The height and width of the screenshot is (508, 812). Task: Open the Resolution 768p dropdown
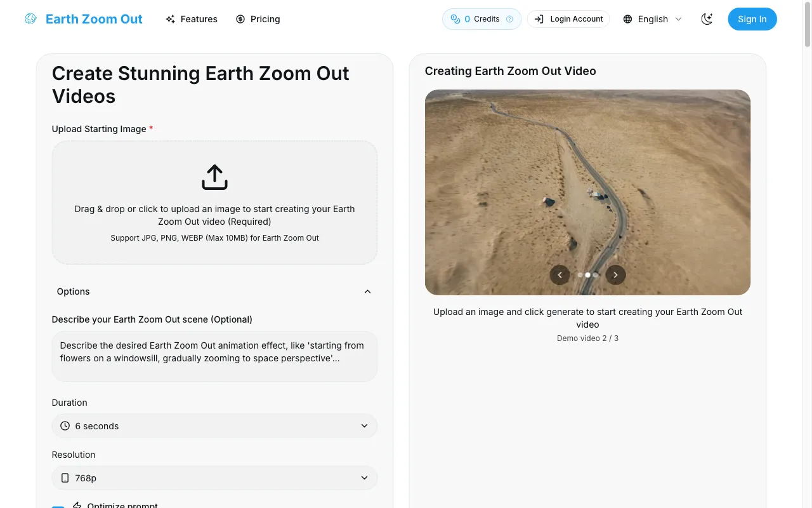(x=214, y=478)
